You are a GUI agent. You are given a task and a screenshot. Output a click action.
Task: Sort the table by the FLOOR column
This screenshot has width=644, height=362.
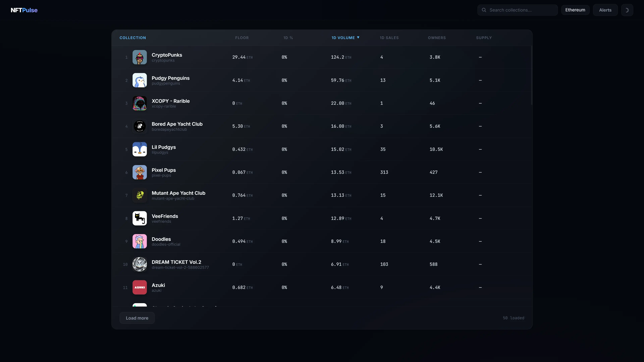tap(242, 38)
